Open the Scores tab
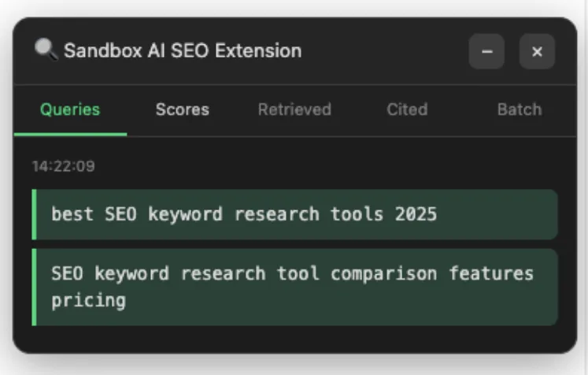The width and height of the screenshot is (588, 375). coord(182,110)
